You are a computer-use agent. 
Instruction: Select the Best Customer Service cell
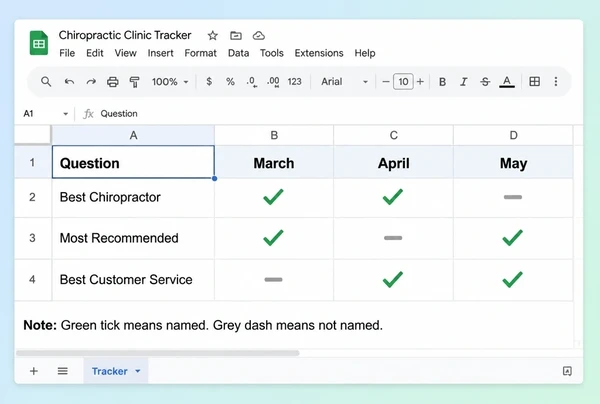click(x=133, y=280)
